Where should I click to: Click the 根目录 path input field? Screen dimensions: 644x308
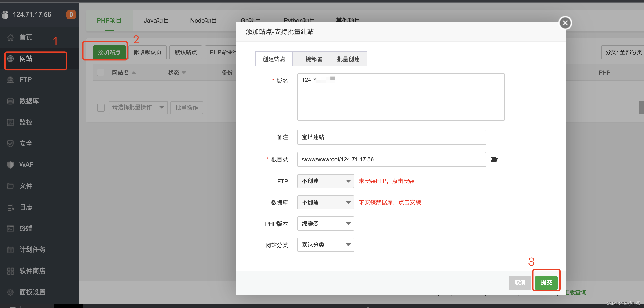pos(392,159)
